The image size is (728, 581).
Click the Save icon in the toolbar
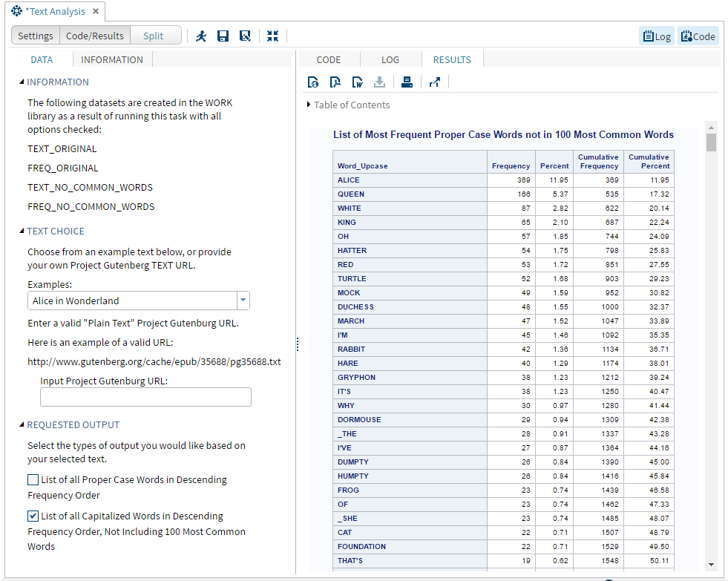[x=223, y=36]
